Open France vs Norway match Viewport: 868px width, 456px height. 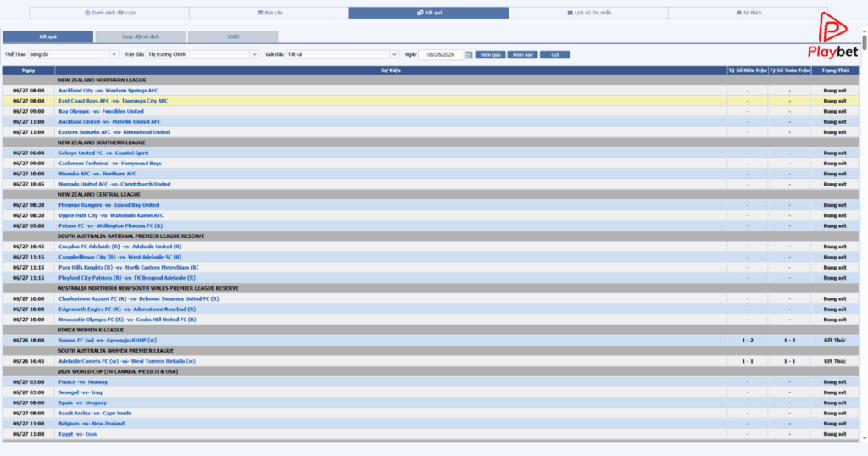pos(83,382)
